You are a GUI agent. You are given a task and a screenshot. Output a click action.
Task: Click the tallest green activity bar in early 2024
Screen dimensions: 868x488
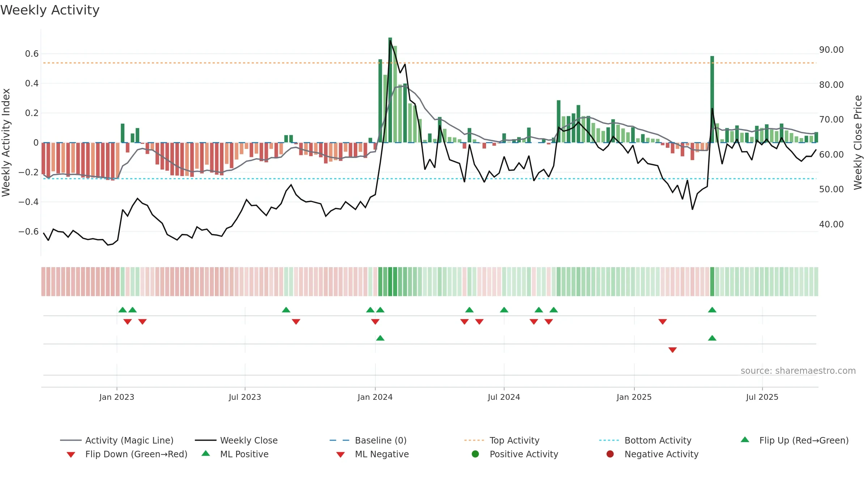pyautogui.click(x=390, y=90)
